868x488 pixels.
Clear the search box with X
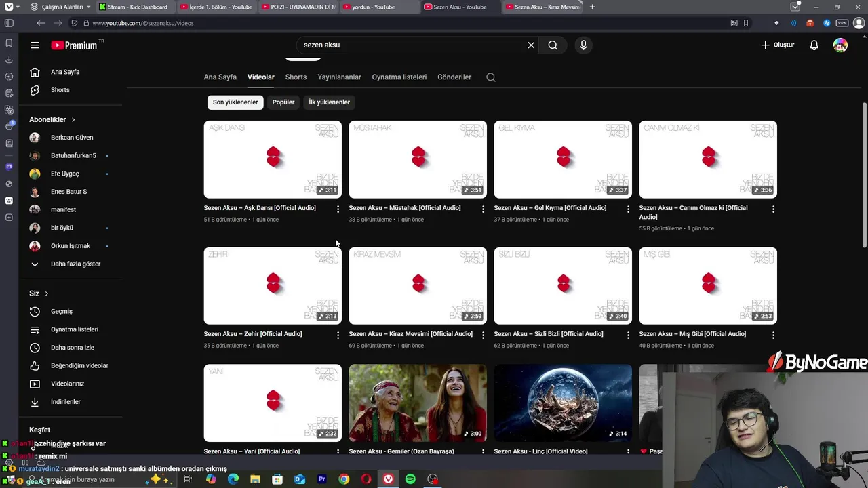point(531,45)
